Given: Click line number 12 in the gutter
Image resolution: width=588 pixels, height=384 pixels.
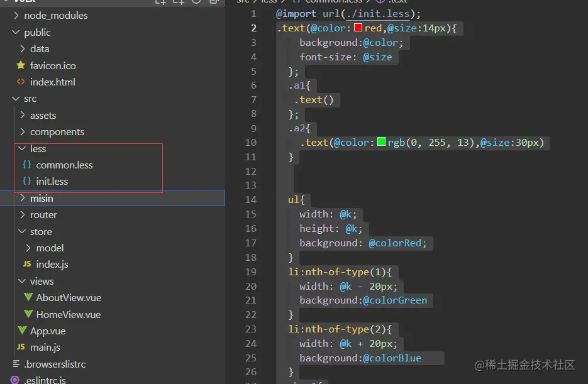Looking at the screenshot, I should click(x=251, y=171).
